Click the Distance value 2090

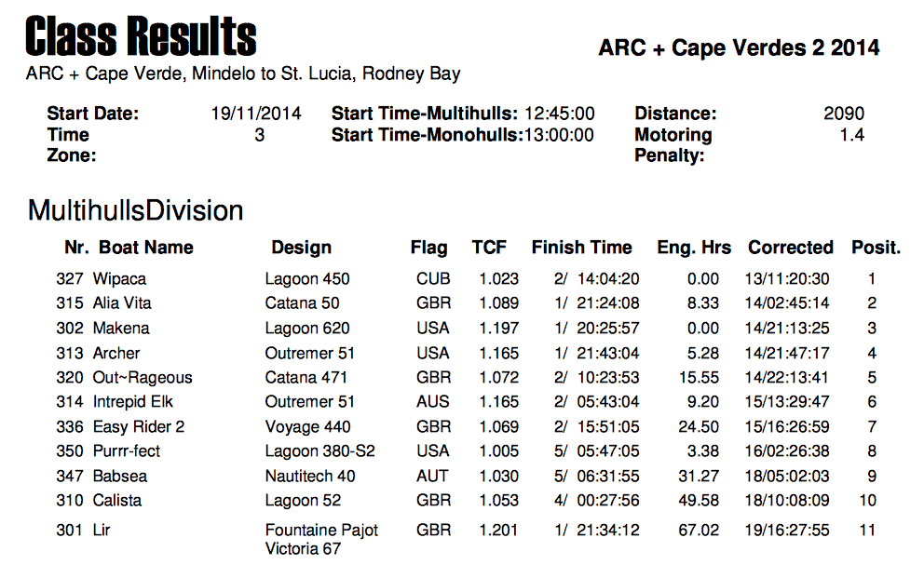tap(843, 113)
